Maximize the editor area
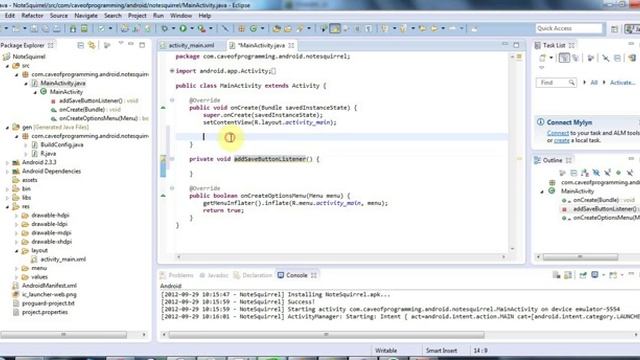 point(516,45)
